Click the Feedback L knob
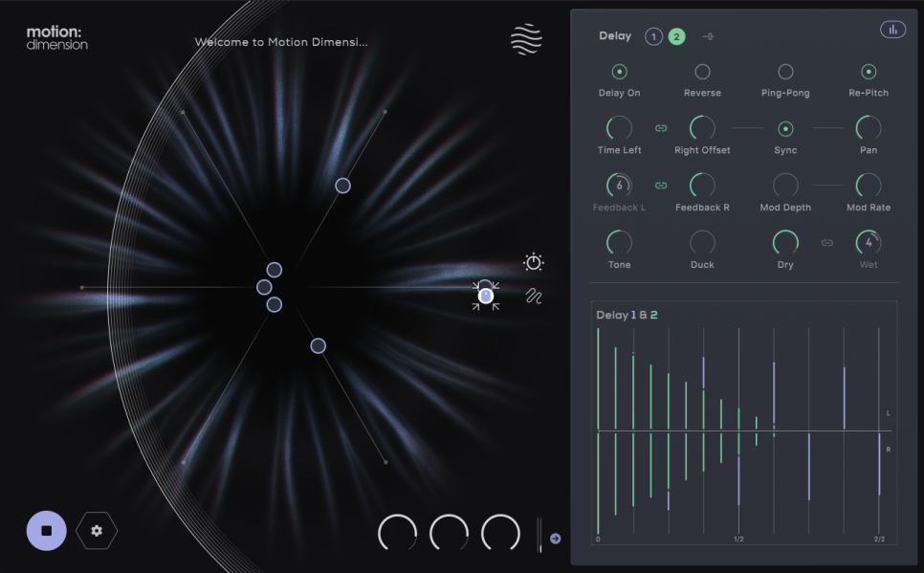Image resolution: width=924 pixels, height=573 pixels. tap(619, 186)
